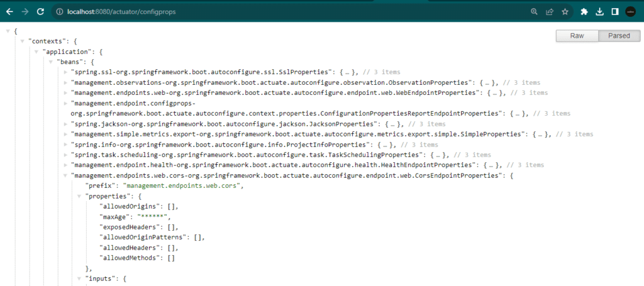Toggle the browser side panel

coord(615,12)
